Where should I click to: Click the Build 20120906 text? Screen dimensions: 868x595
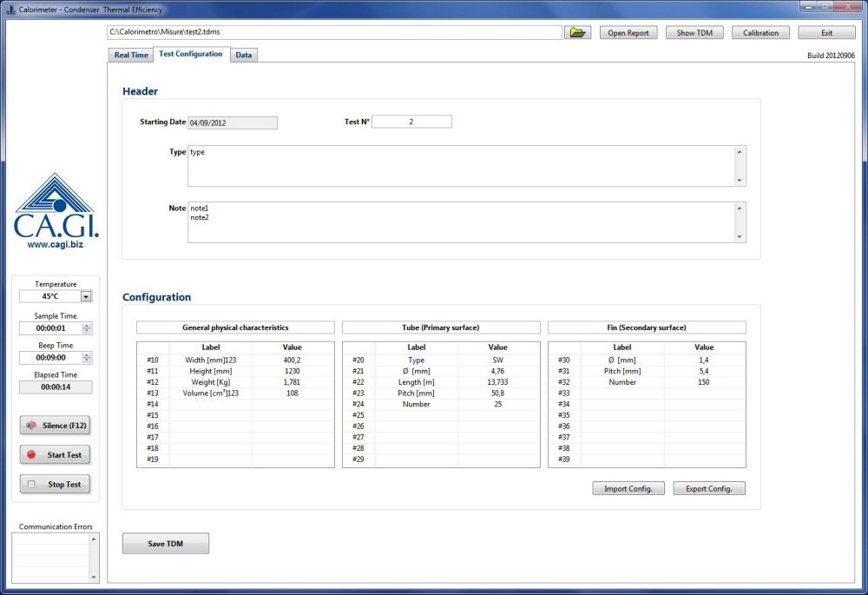(831, 56)
